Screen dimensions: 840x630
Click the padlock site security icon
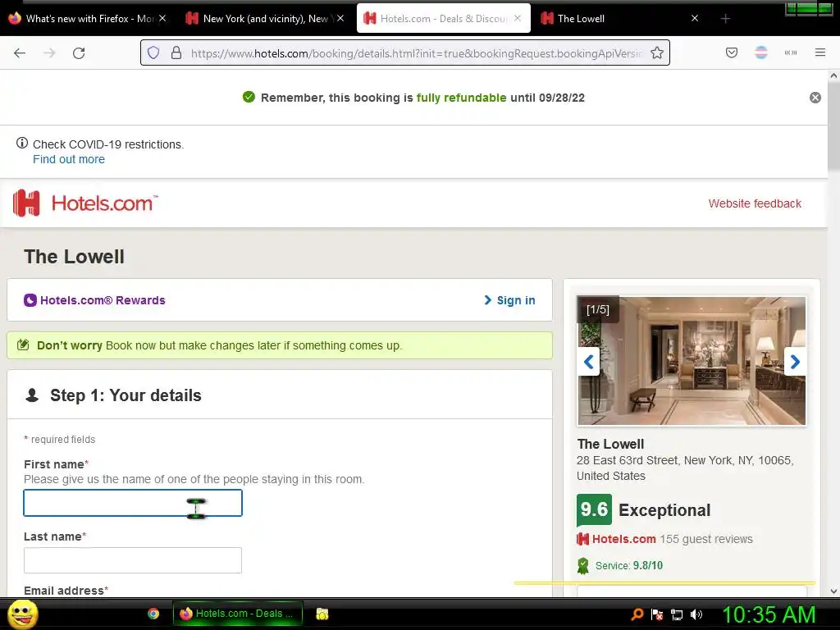[176, 52]
